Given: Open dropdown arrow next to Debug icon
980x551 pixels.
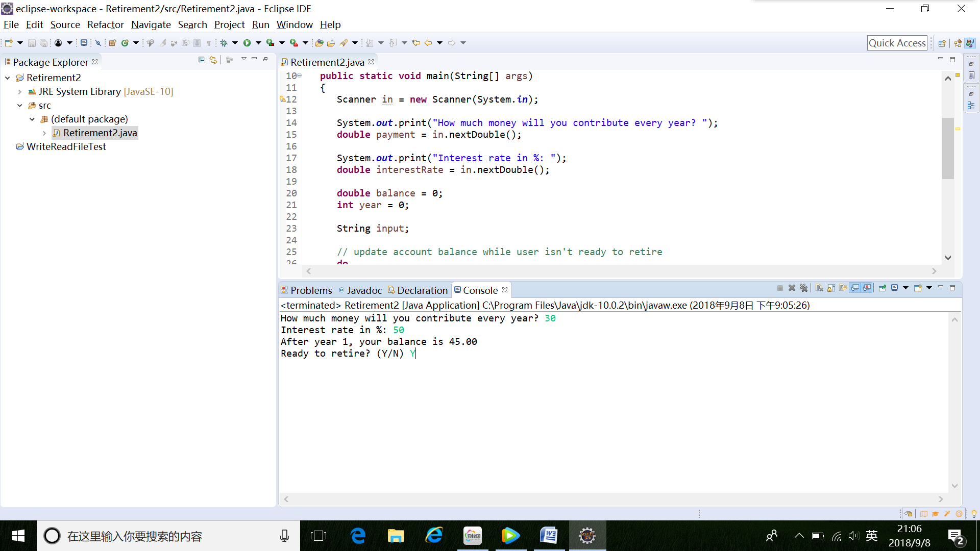Looking at the screenshot, I should (235, 43).
